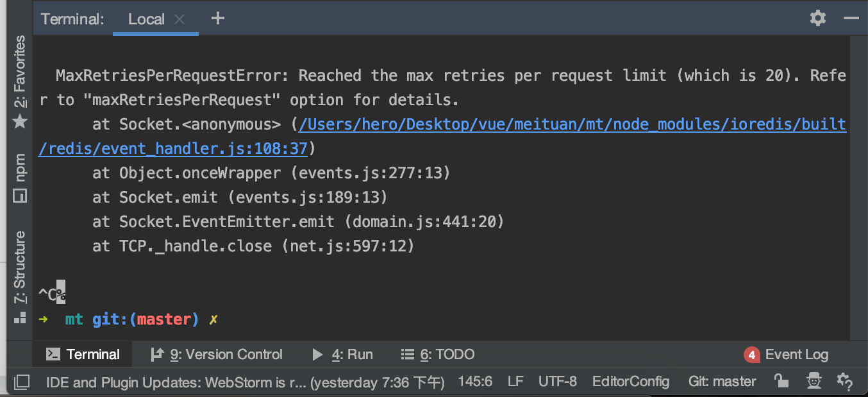Close the Local terminal tab

tap(179, 19)
